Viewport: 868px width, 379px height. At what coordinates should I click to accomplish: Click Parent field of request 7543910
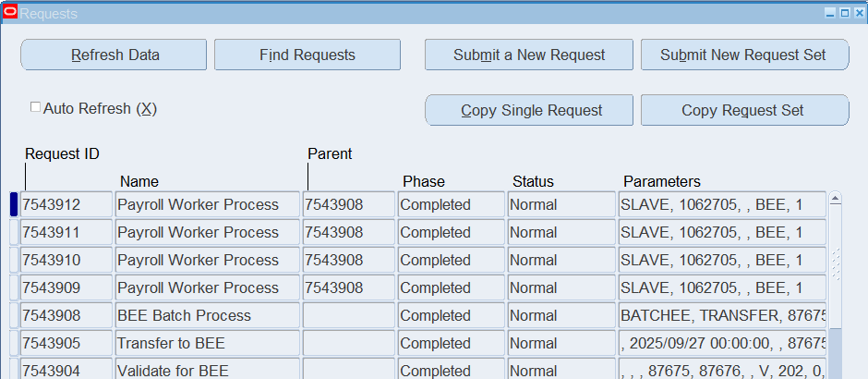click(348, 260)
